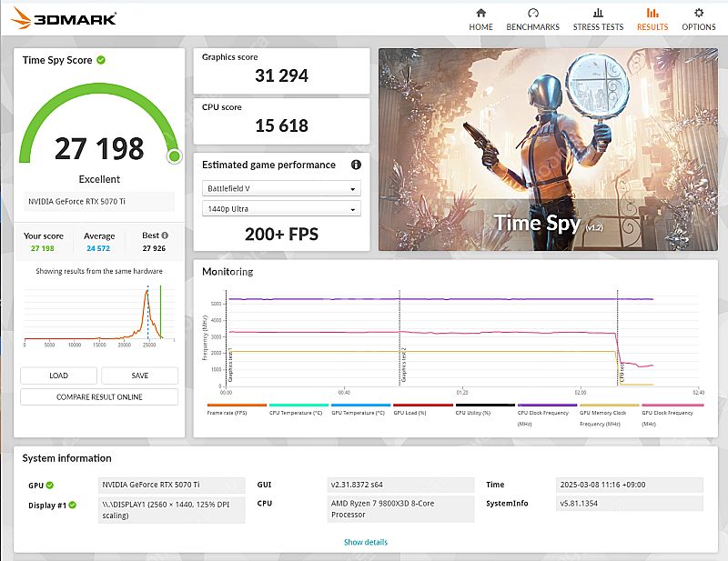This screenshot has width=728, height=561.
Task: Toggle GPU Load (%) legend swatch
Action: click(423, 406)
